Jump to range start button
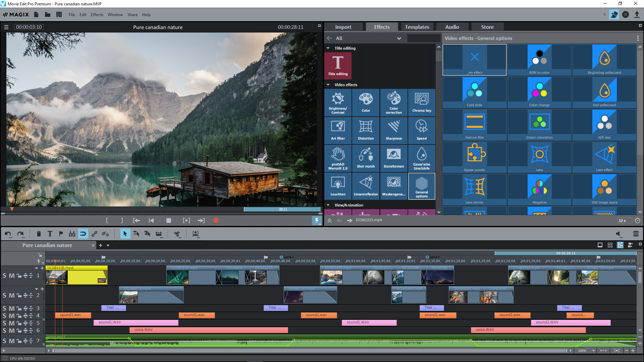This screenshot has height=362, width=644. click(136, 221)
